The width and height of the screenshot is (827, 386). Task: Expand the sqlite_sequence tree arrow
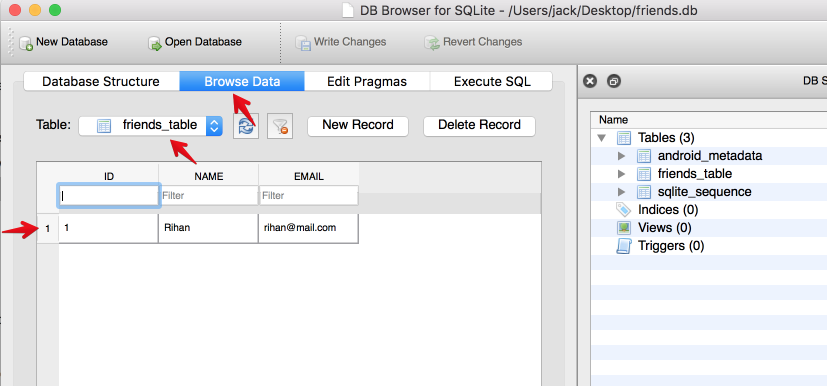pyautogui.click(x=621, y=192)
